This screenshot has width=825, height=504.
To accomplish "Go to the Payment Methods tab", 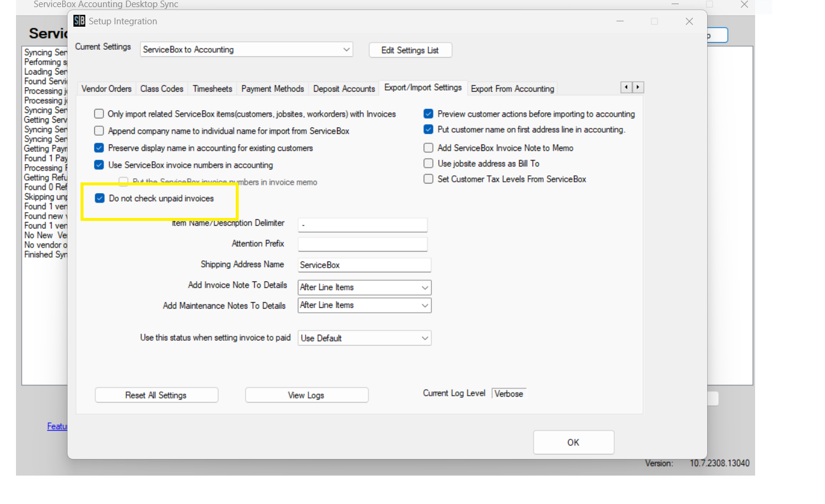I will click(x=272, y=89).
